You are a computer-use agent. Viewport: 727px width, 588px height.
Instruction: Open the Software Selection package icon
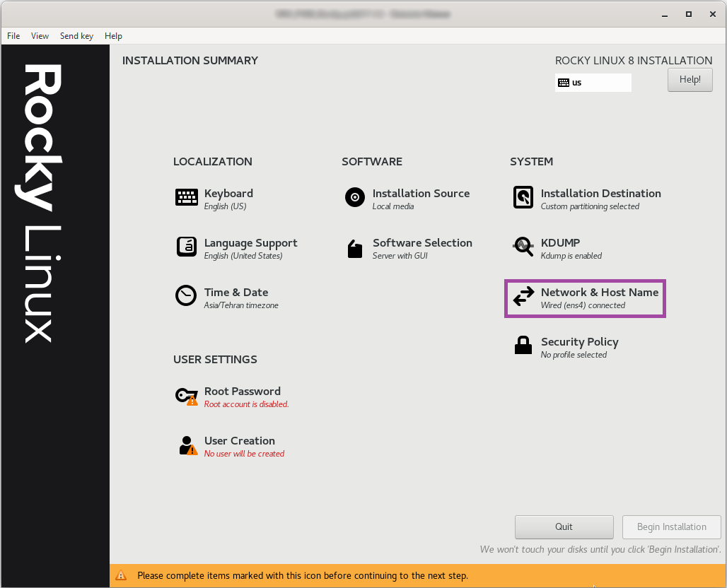click(355, 248)
